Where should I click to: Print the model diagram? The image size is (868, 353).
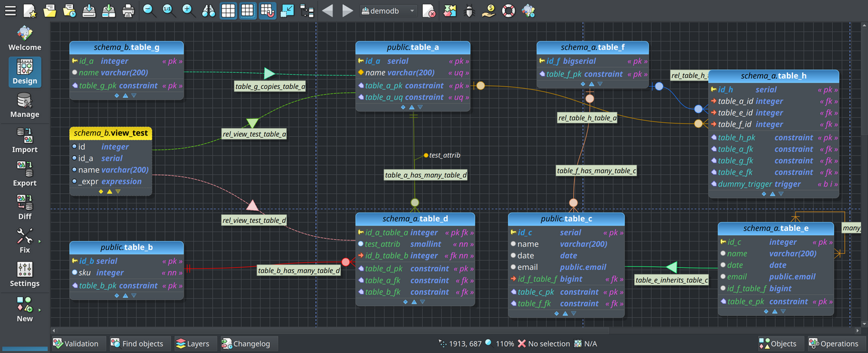tap(128, 11)
